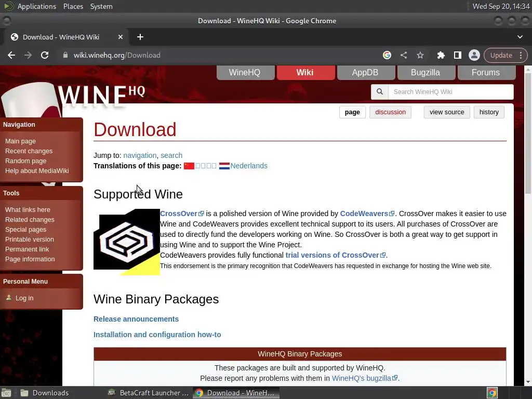Screen dimensions: 532x399
Task: Open Installation and configuration how-to link
Action: tap(157, 335)
